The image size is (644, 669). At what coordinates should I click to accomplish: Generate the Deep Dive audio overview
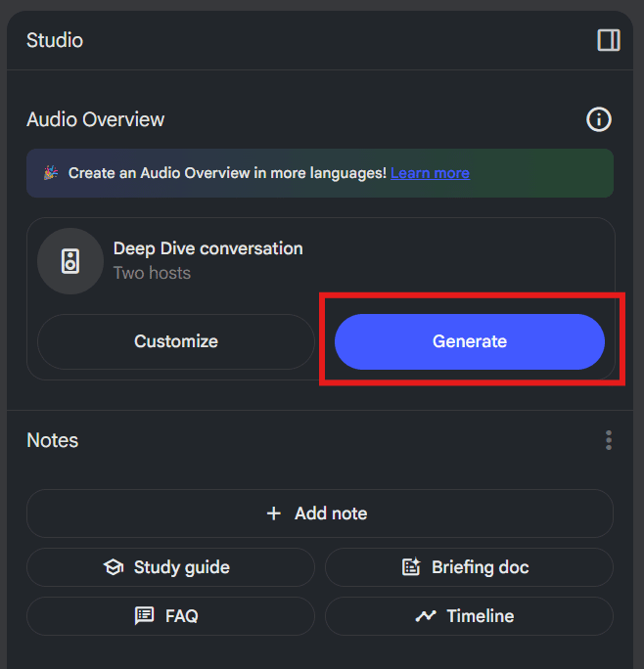470,341
